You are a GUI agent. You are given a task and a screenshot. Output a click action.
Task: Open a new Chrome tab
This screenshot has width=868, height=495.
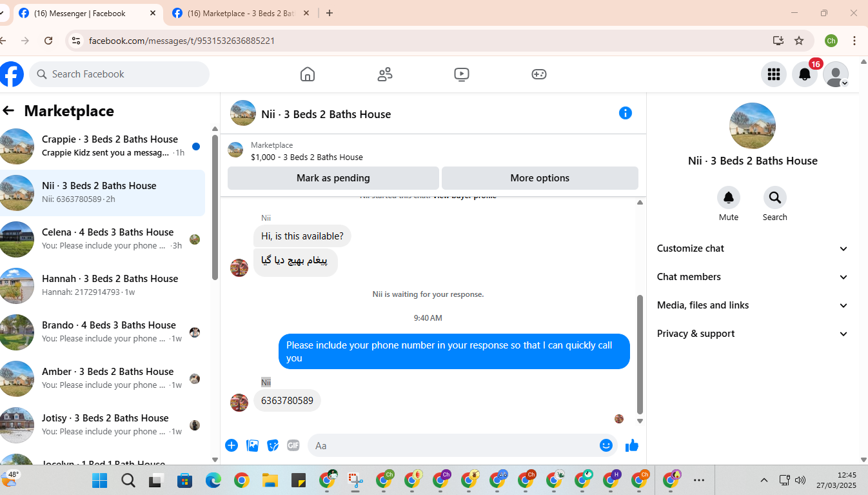point(330,13)
